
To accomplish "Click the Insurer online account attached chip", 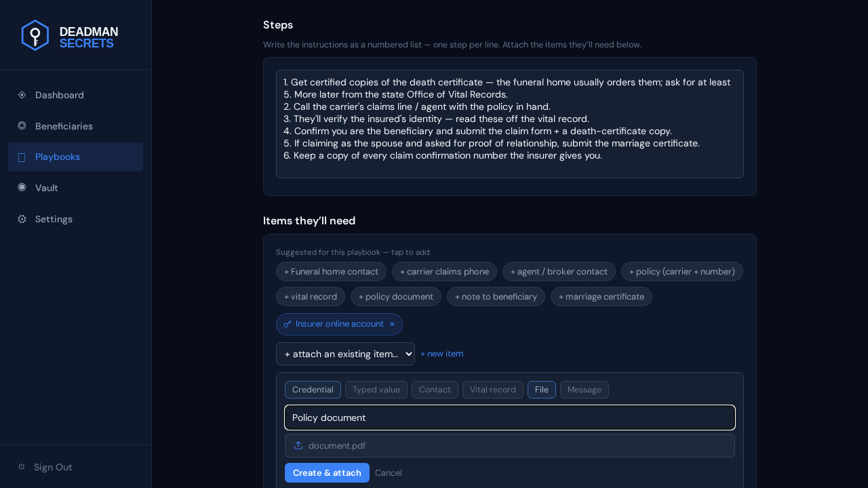I will point(339,324).
